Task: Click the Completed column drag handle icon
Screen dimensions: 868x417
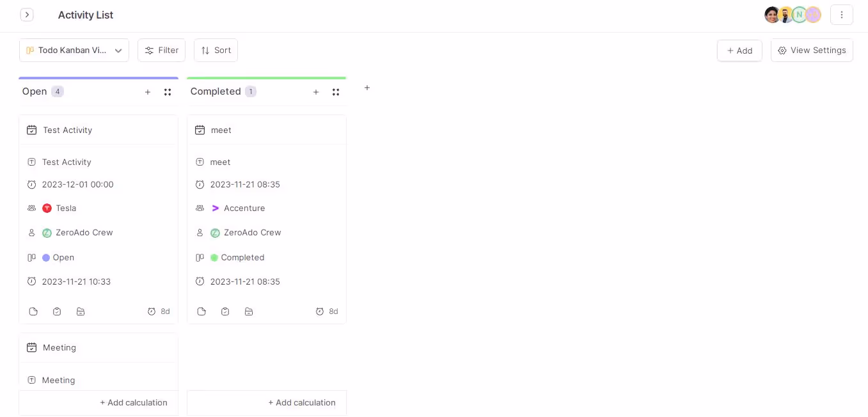Action: [x=336, y=92]
